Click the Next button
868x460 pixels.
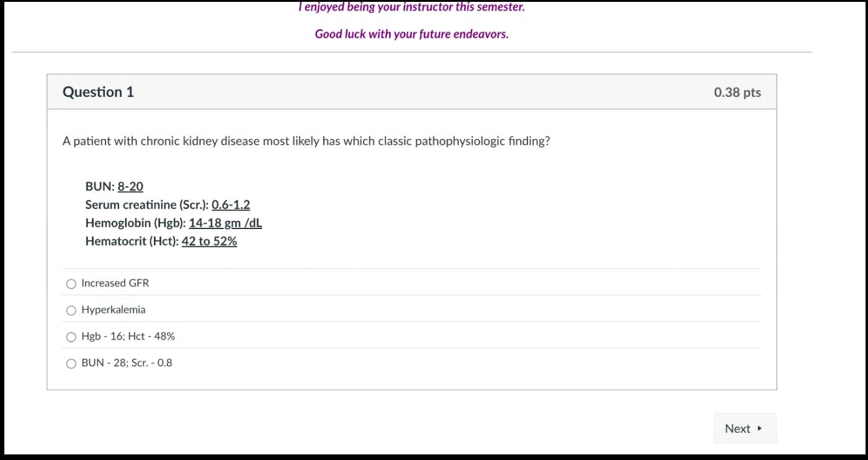point(738,428)
